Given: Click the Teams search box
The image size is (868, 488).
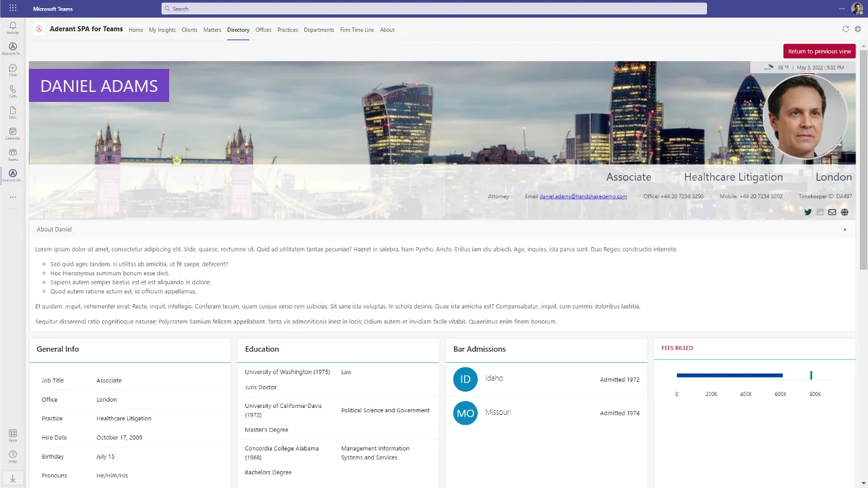Looking at the screenshot, I should [434, 9].
